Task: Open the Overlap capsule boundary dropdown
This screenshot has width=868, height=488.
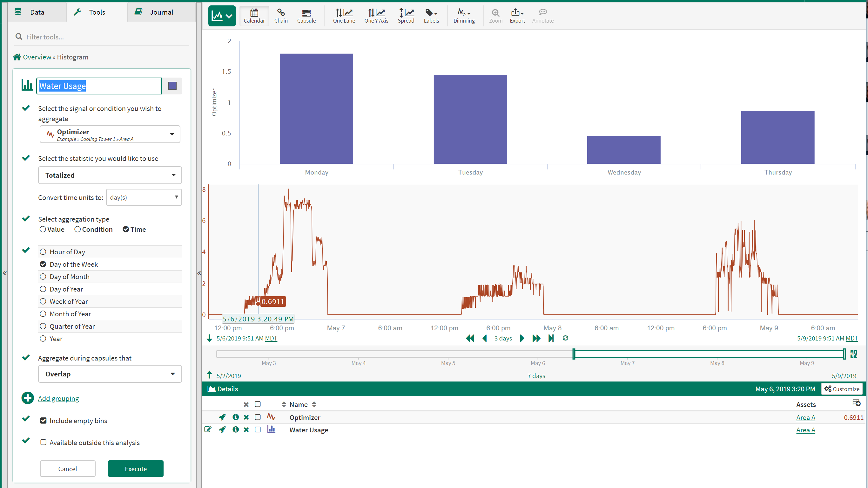Action: click(x=110, y=374)
